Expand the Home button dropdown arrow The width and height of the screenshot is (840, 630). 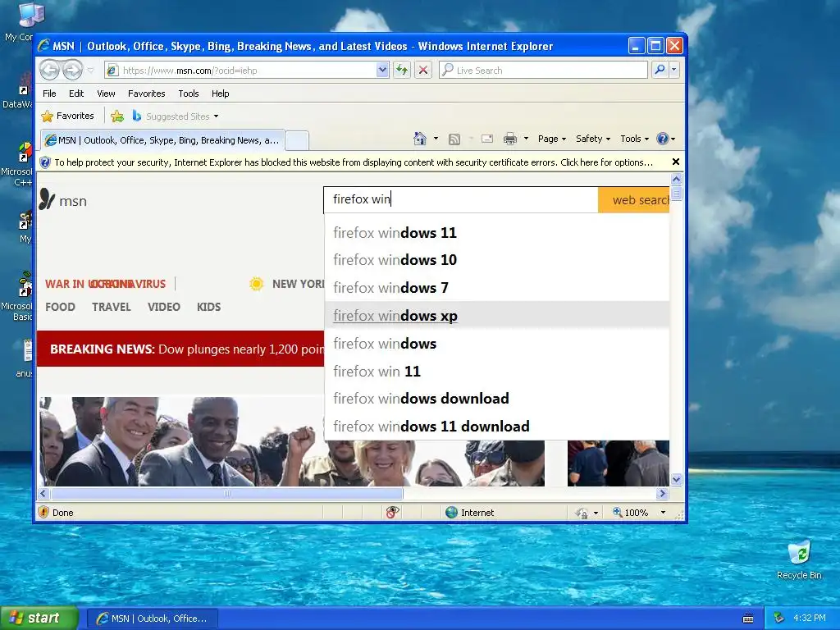(436, 139)
